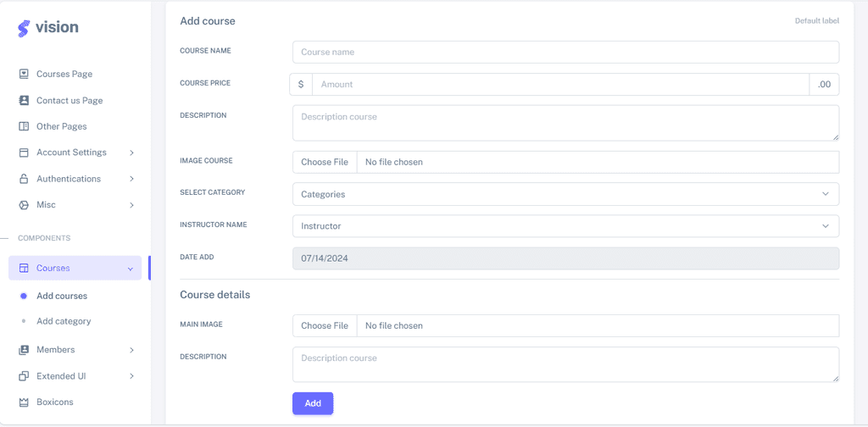Click the Courses Page sidebar icon
This screenshot has width=868, height=427.
pos(23,74)
